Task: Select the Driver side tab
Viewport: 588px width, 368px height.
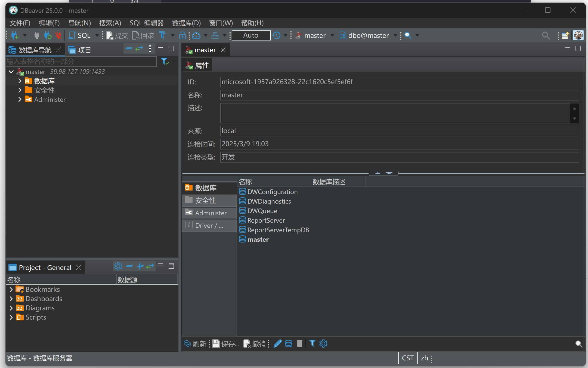Action: click(209, 226)
